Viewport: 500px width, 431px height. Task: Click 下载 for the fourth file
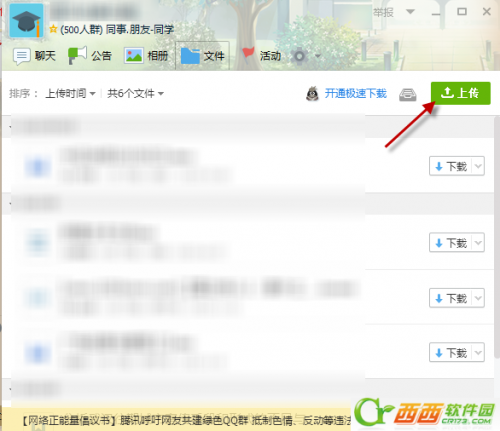[x=451, y=352]
